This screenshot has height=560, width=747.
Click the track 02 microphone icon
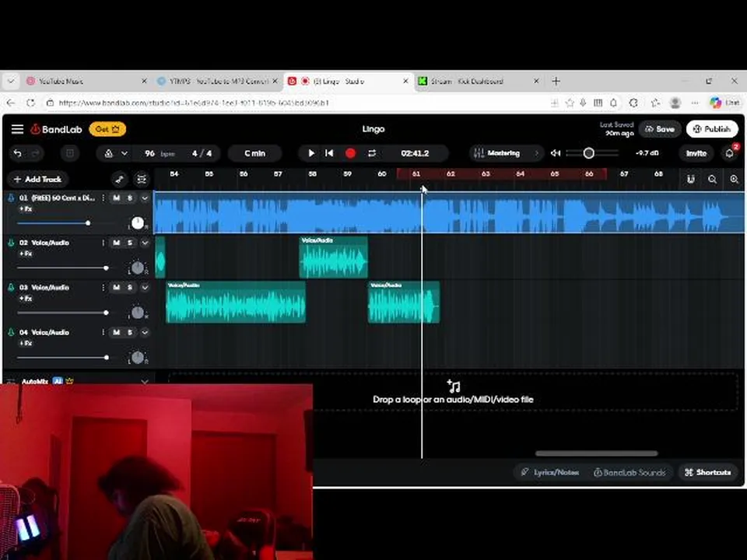click(11, 243)
